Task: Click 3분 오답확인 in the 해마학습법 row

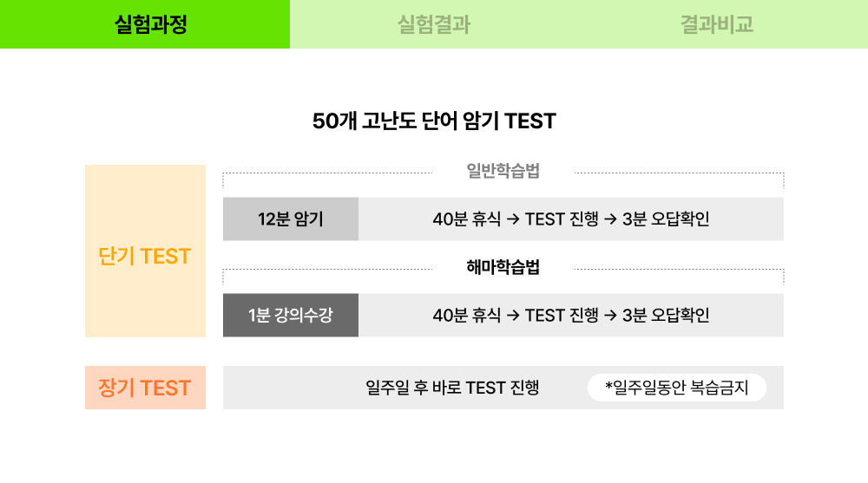Action: tap(666, 316)
